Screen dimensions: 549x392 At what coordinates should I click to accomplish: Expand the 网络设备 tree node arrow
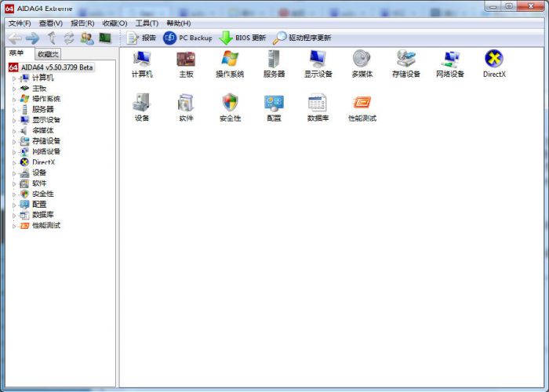tap(14, 152)
